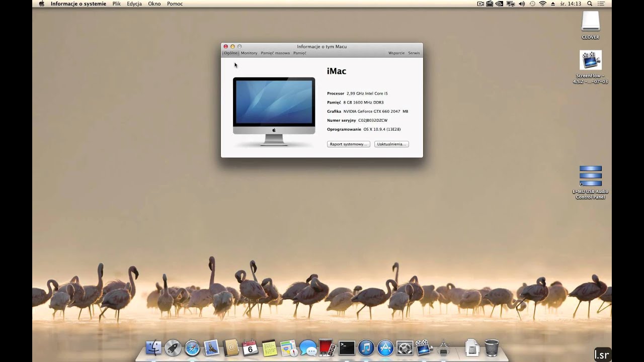
Task: Open Plik menu
Action: (x=117, y=4)
